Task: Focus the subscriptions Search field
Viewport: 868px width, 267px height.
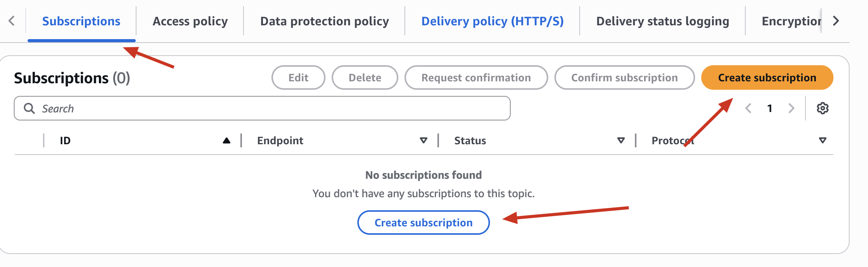Action: [262, 109]
